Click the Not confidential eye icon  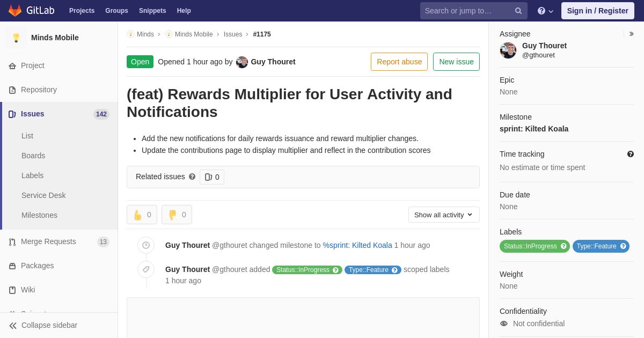tap(504, 324)
